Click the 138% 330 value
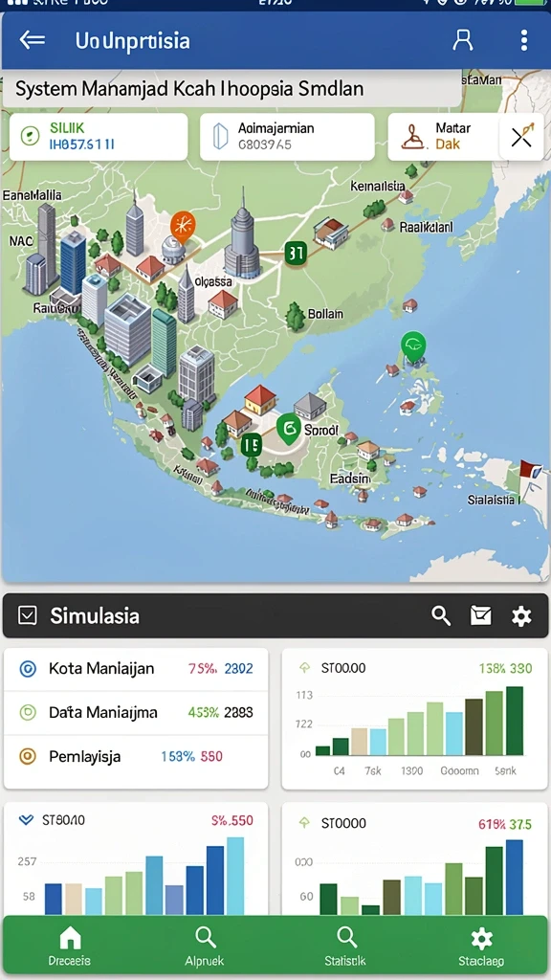 (505, 668)
